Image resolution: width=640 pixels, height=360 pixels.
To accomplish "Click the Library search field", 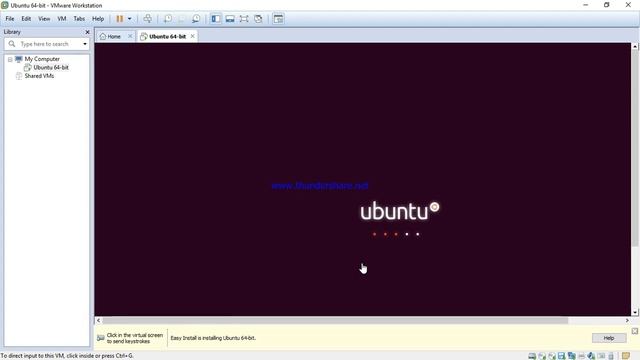I will [x=48, y=44].
